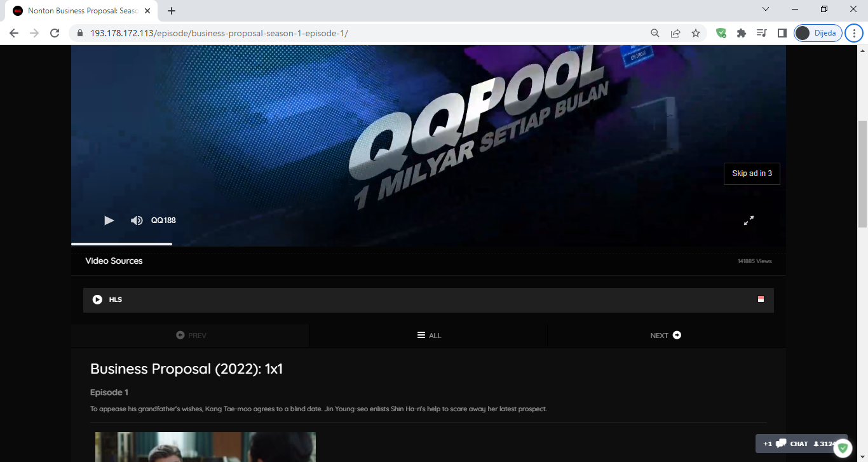Reload the page
Screen dimensions: 868x462
[55, 33]
